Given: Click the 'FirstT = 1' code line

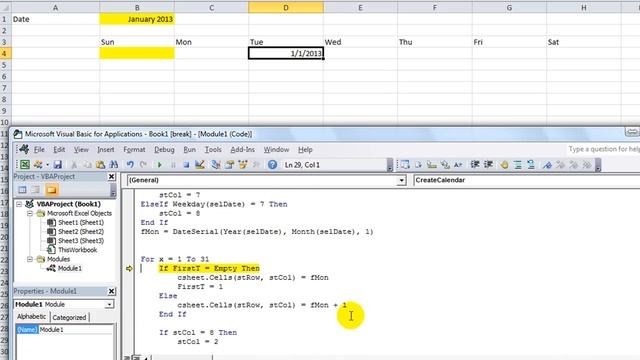Looking at the screenshot, I should coord(200,287).
